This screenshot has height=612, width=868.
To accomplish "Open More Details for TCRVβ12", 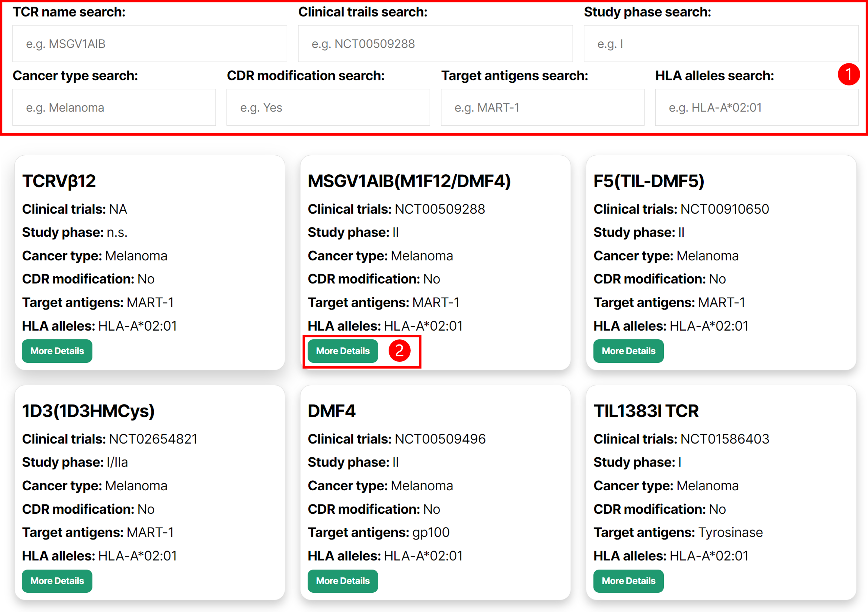I will pyautogui.click(x=57, y=351).
